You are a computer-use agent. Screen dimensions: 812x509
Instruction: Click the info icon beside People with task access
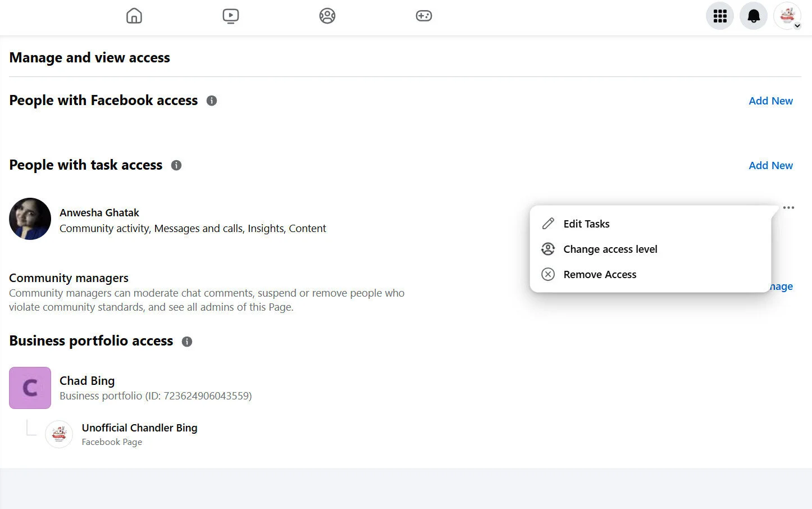176,165
